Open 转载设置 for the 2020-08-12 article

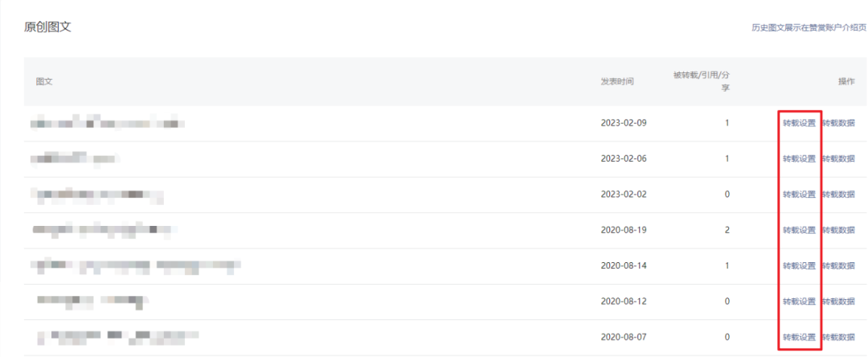point(799,302)
